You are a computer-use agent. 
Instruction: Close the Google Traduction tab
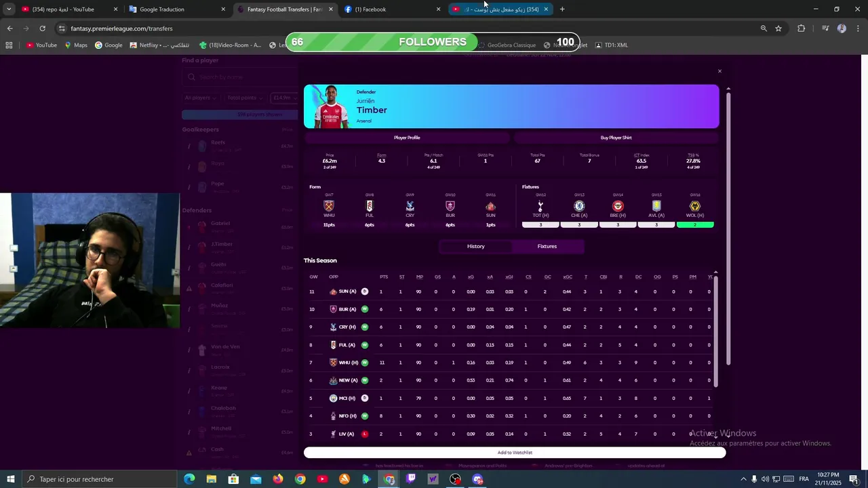[x=223, y=9]
